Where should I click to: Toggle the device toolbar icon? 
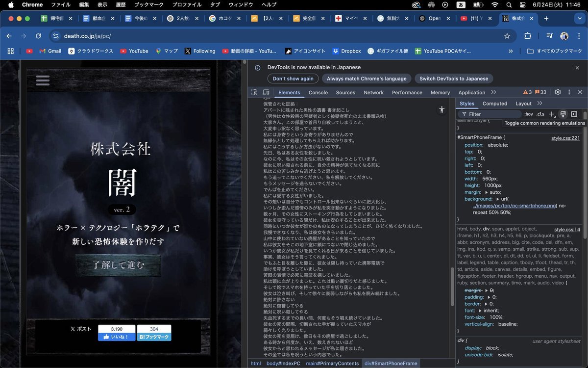266,92
